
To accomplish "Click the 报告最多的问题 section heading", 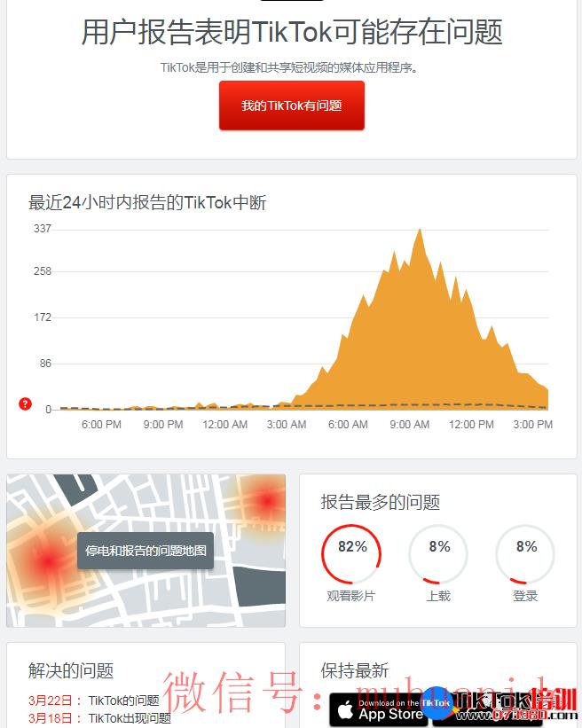I will pyautogui.click(x=381, y=503).
